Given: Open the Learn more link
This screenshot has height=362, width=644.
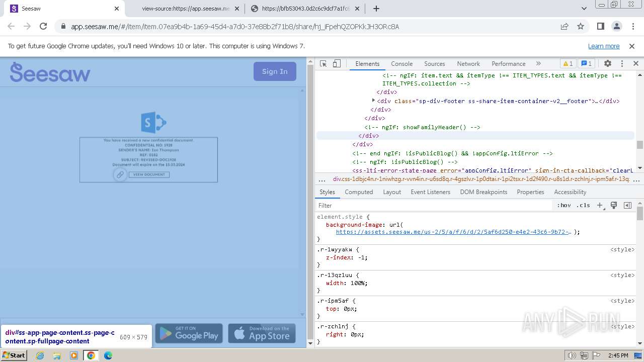Looking at the screenshot, I should [x=604, y=46].
